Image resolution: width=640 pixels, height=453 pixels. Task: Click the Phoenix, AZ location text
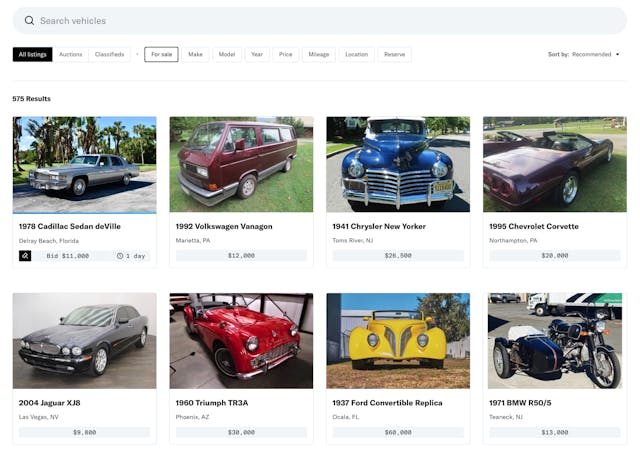click(x=192, y=417)
